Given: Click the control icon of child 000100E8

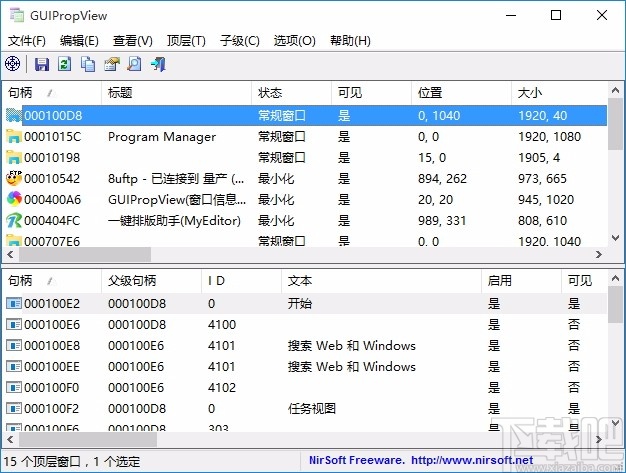Looking at the screenshot, I should 14,346.
